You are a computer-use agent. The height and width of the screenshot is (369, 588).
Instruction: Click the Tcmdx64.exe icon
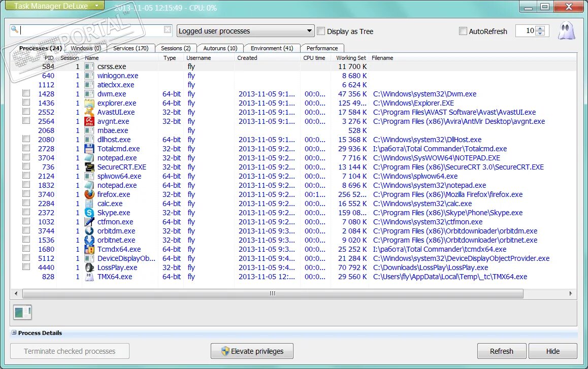[89, 249]
